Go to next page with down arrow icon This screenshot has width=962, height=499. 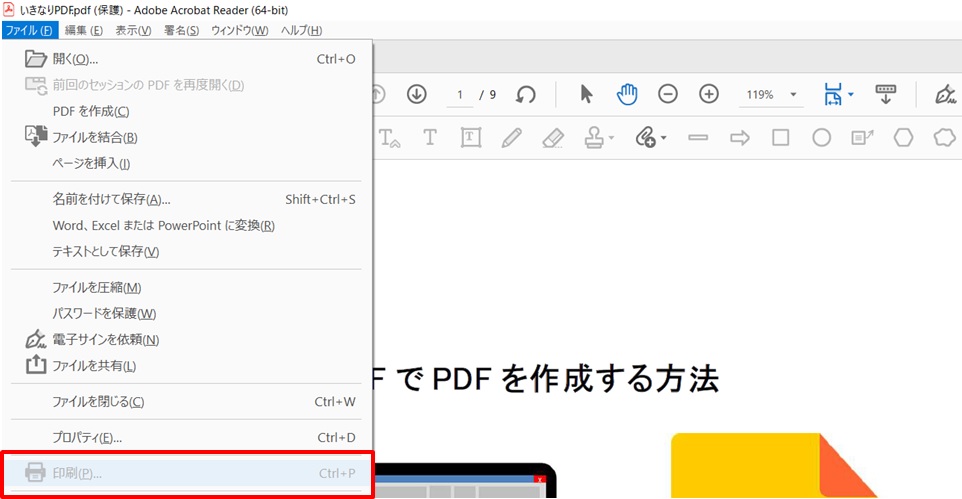tap(417, 94)
